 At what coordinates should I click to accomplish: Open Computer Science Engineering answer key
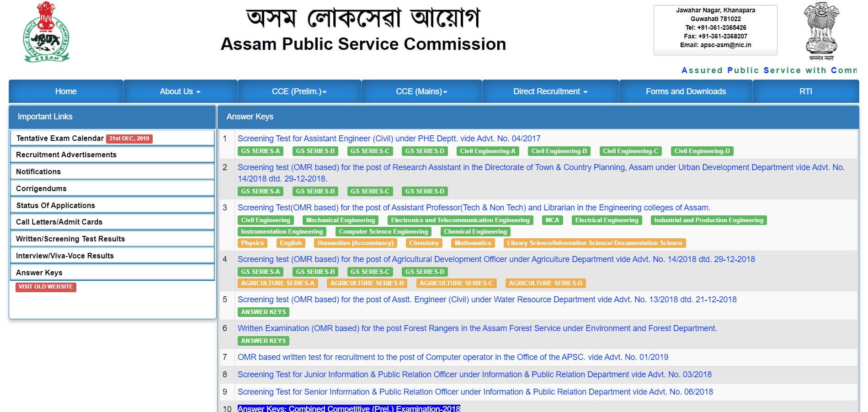click(x=383, y=231)
